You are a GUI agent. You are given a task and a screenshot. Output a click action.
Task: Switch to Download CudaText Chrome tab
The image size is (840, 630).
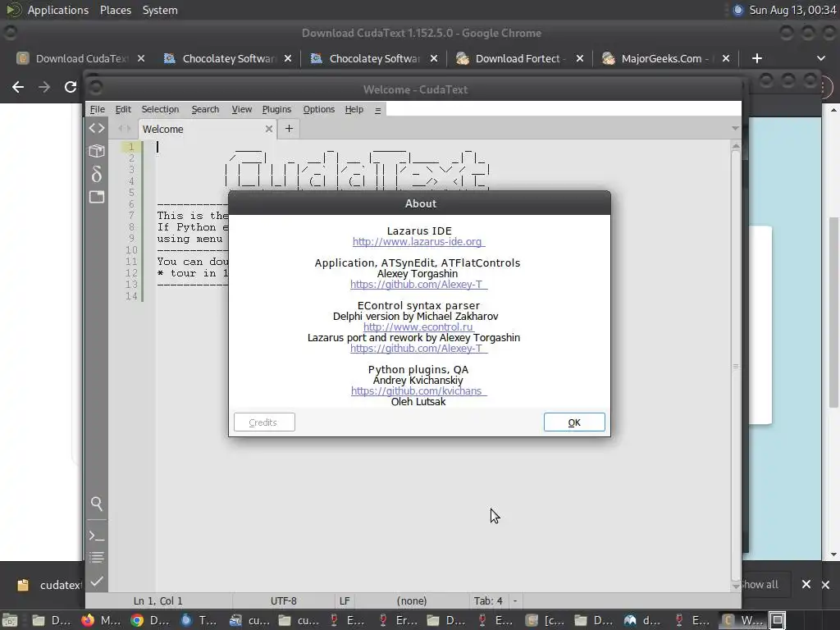(x=80, y=58)
